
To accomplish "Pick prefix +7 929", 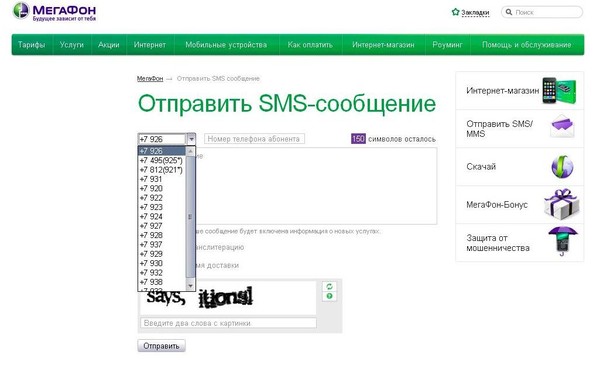I will pos(162,254).
